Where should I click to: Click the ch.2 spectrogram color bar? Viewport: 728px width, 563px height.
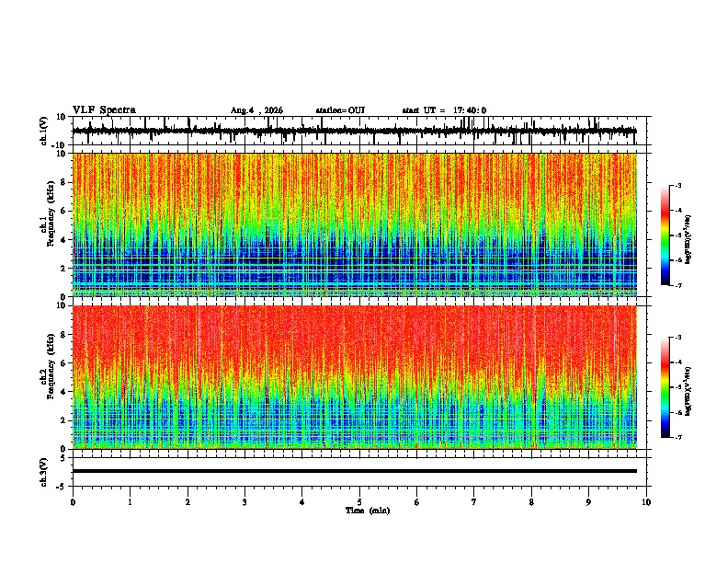pos(665,387)
